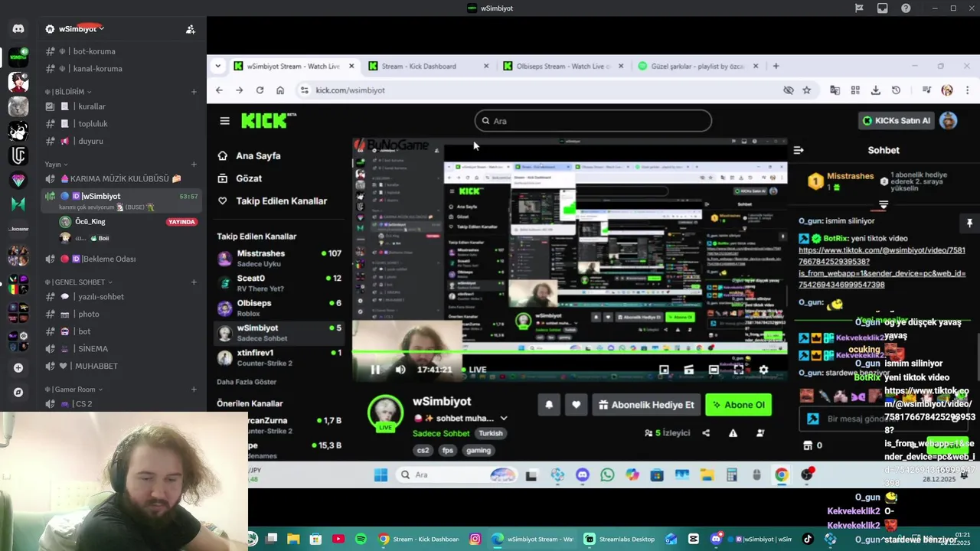The width and height of the screenshot is (980, 551).
Task: Open the invite members icon in Discord
Action: point(190,29)
